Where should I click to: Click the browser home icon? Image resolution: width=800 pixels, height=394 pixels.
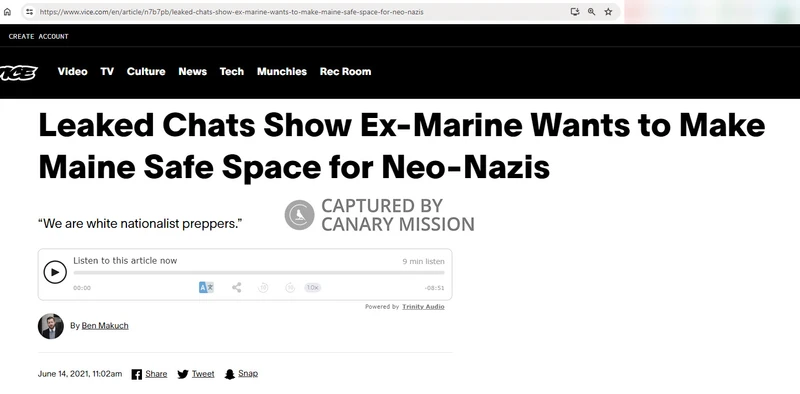[7, 12]
